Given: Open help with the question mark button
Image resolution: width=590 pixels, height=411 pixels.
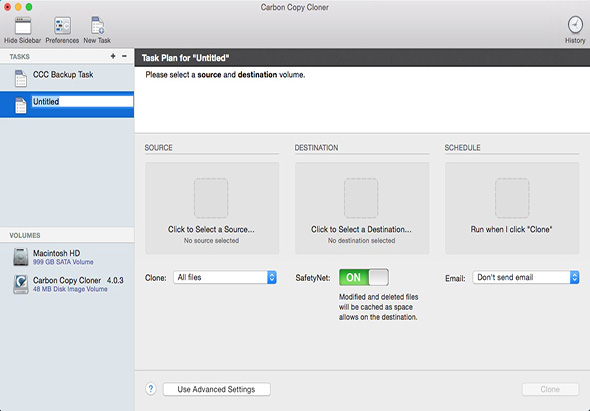Looking at the screenshot, I should point(151,389).
